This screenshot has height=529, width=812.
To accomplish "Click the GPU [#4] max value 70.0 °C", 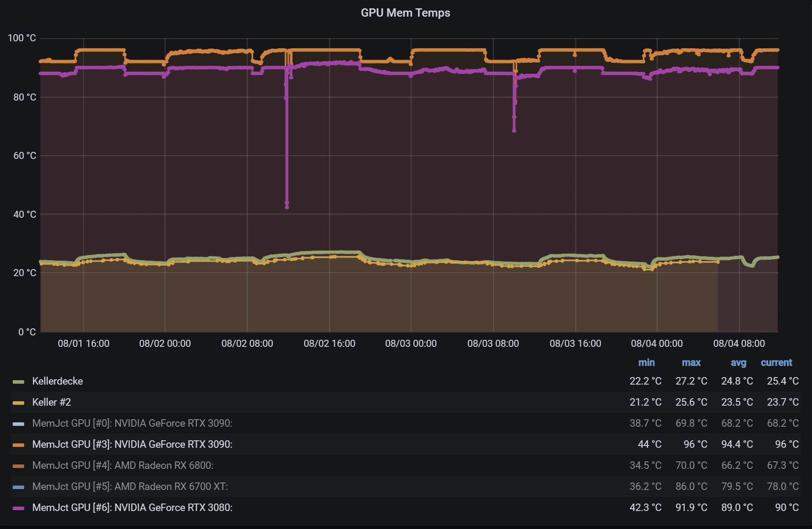I will [691, 465].
